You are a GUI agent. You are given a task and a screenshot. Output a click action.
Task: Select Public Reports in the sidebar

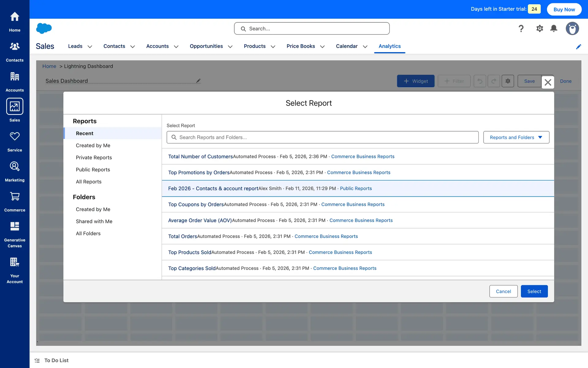[x=93, y=170]
